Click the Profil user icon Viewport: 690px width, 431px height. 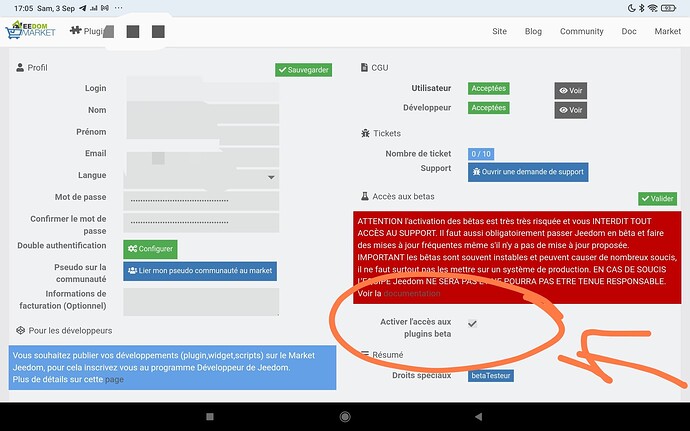[x=20, y=67]
